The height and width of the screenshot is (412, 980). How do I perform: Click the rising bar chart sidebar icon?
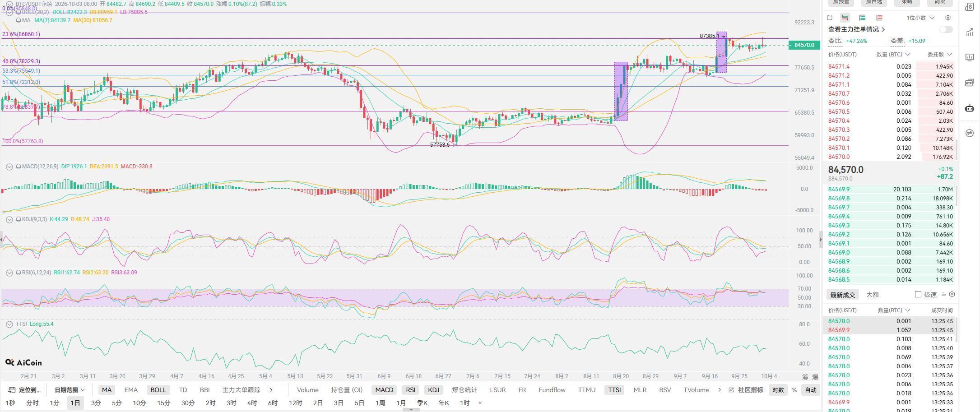[969, 32]
